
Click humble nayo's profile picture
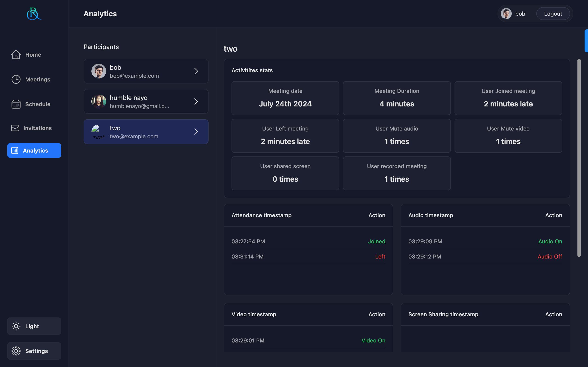(x=99, y=101)
